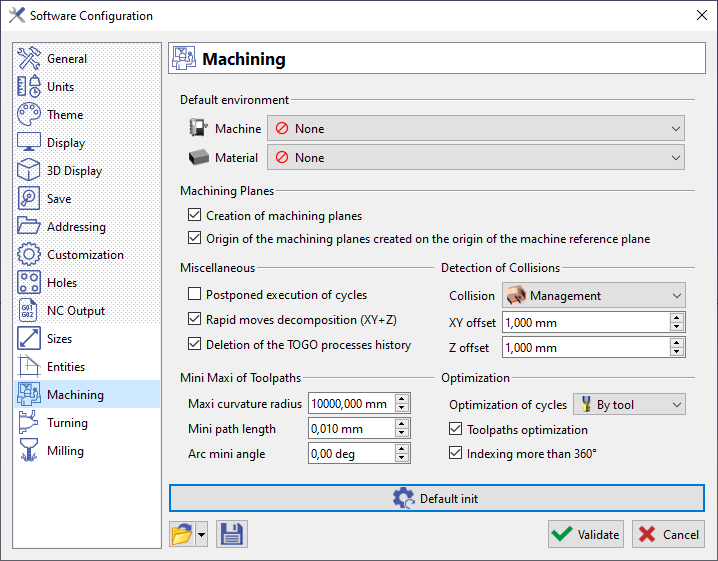Click the Mini path length input field
718x561 pixels.
coord(350,429)
